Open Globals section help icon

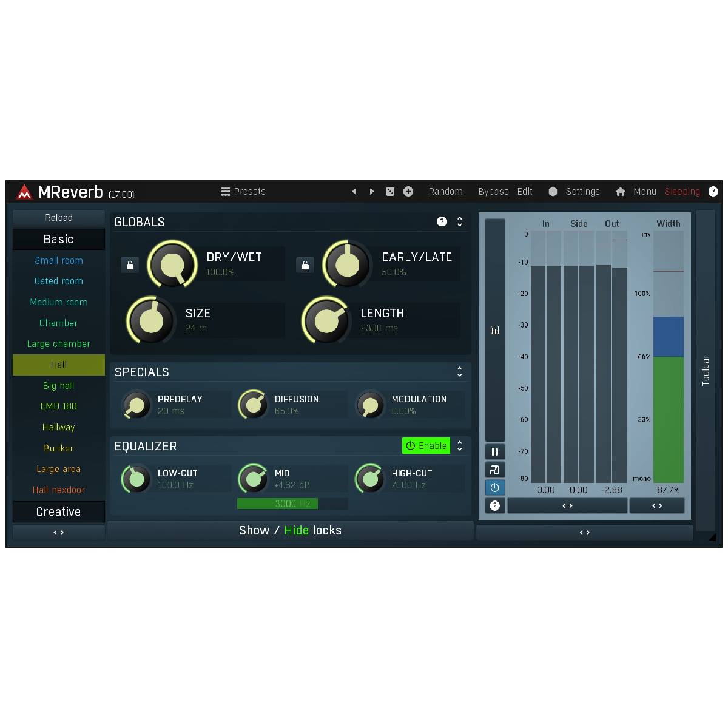[x=442, y=221]
